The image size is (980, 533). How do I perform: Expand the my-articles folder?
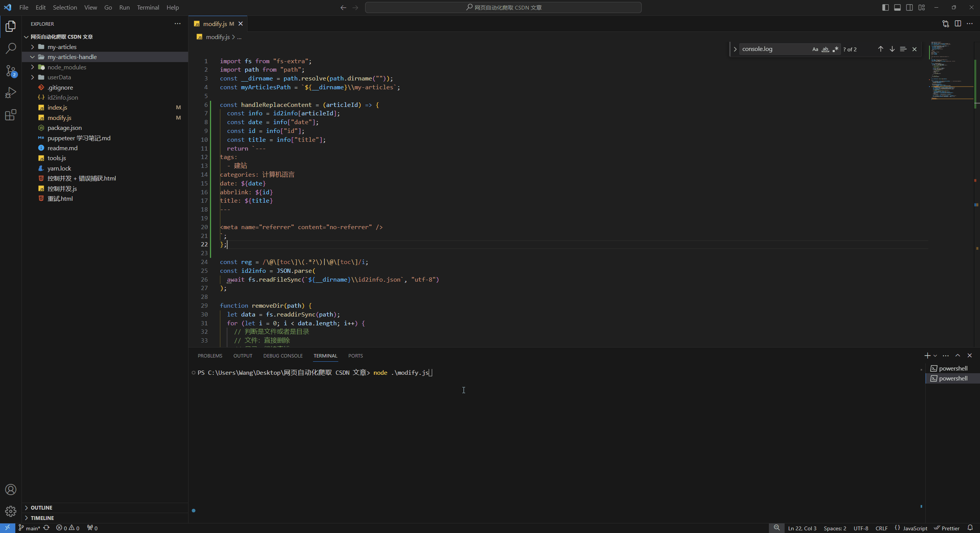(x=62, y=47)
